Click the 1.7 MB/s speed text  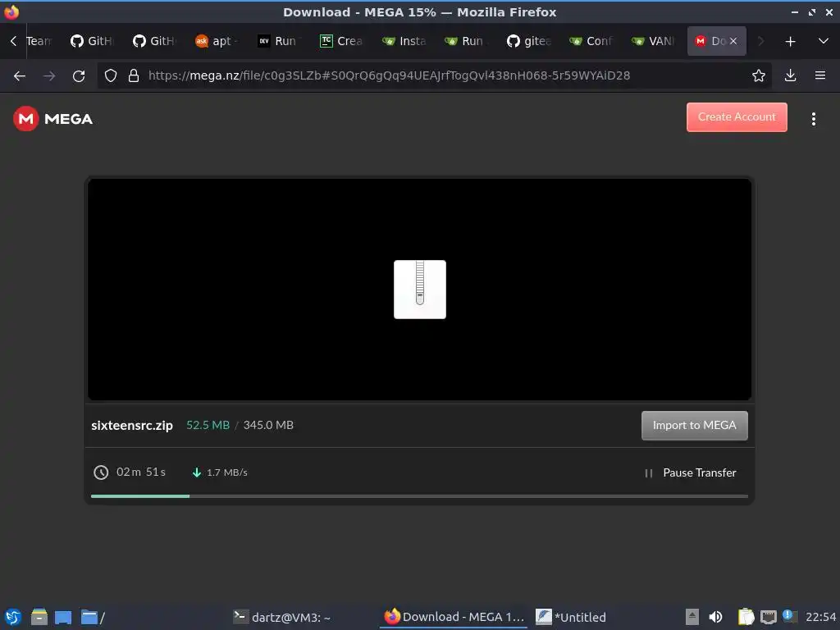coord(227,472)
